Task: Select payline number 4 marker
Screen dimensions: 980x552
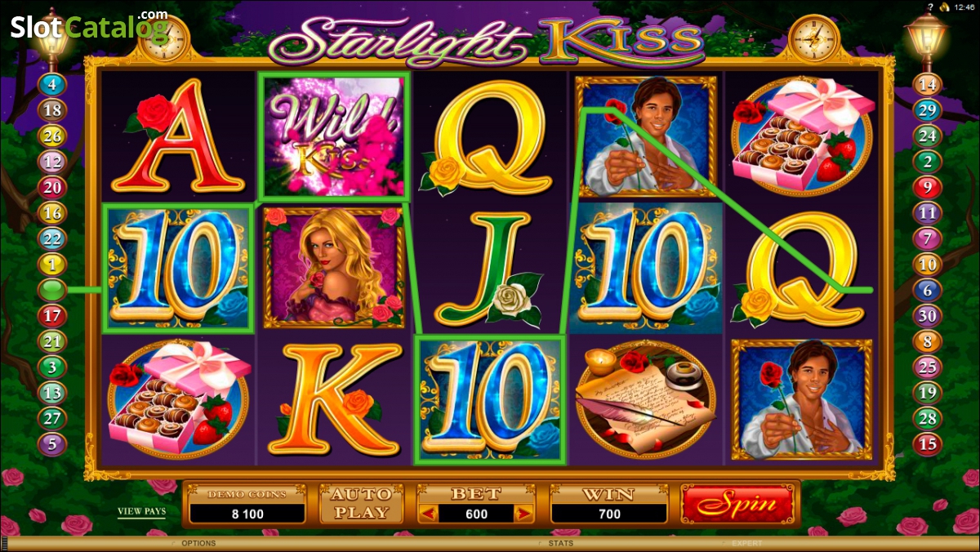Action: (52, 85)
